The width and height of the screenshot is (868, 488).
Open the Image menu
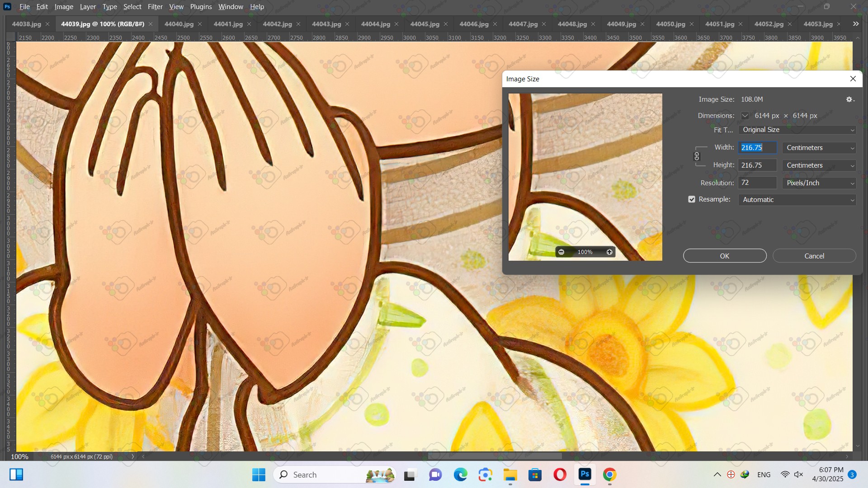tap(64, 7)
